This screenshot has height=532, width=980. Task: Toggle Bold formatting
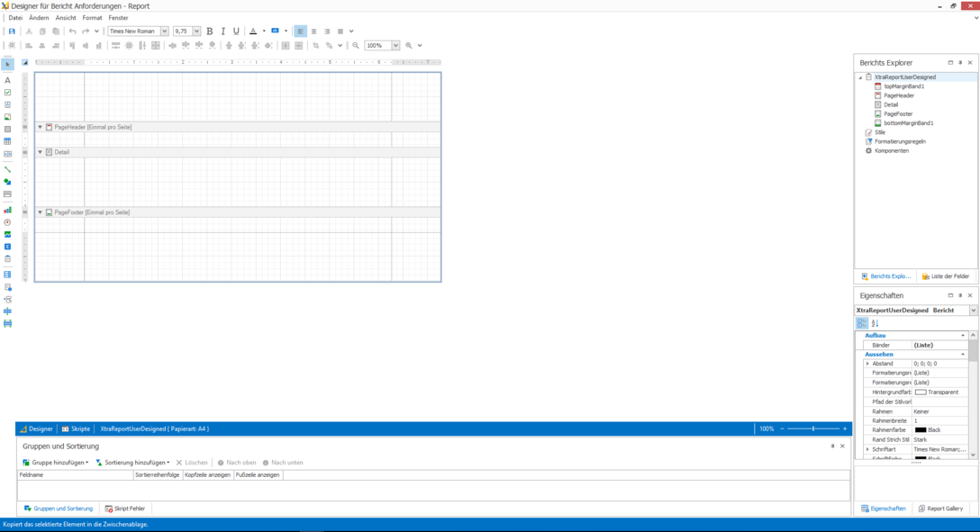(x=210, y=32)
